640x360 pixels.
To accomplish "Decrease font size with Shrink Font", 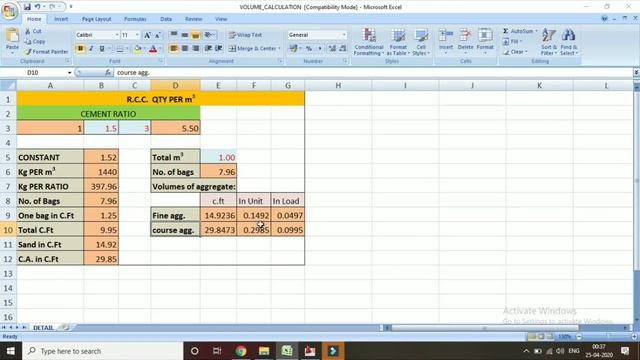I will click(157, 35).
